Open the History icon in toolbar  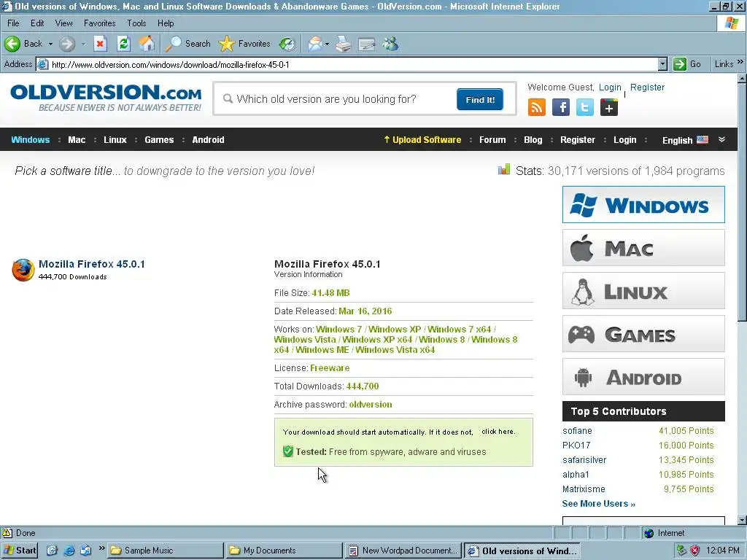(287, 44)
